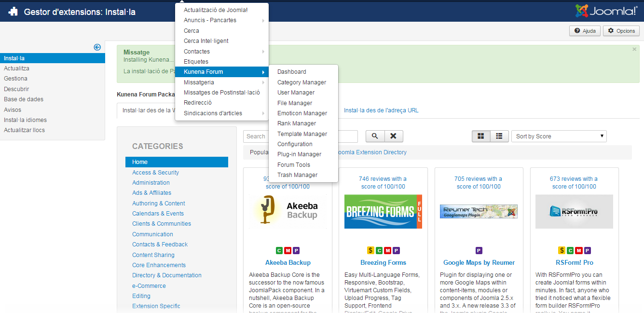Click the search magnifier button
Image resolution: width=644 pixels, height=313 pixels.
(375, 136)
